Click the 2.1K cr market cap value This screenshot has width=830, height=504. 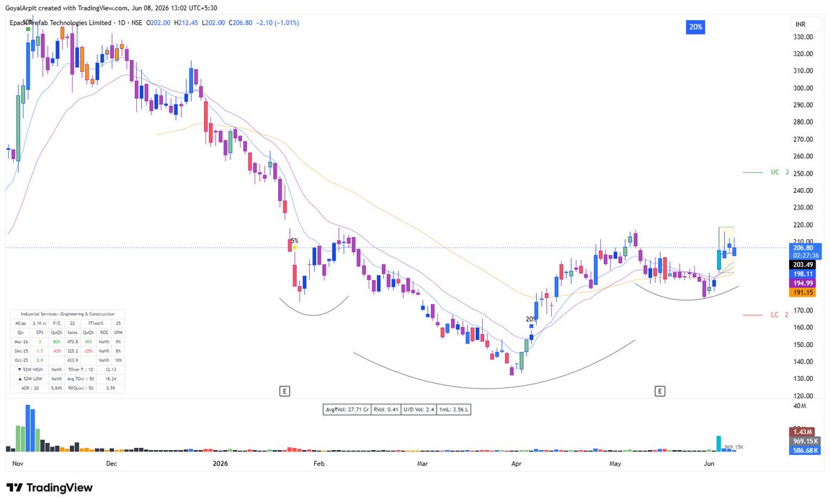point(39,324)
